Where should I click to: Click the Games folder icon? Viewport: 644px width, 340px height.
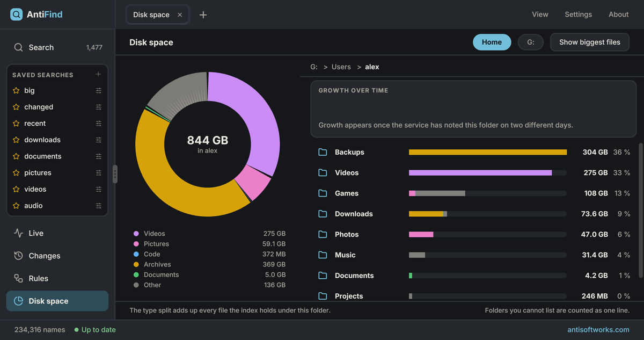tap(323, 193)
